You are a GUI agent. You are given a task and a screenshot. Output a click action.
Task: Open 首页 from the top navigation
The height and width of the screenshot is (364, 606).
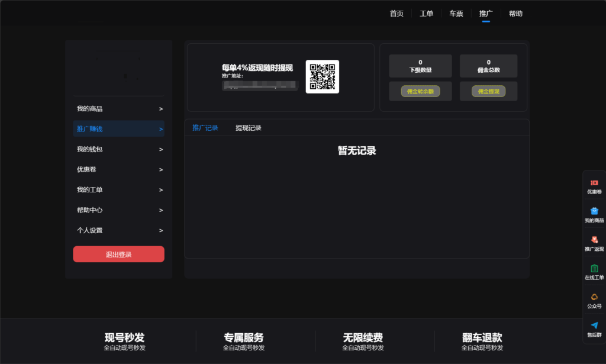click(x=395, y=13)
